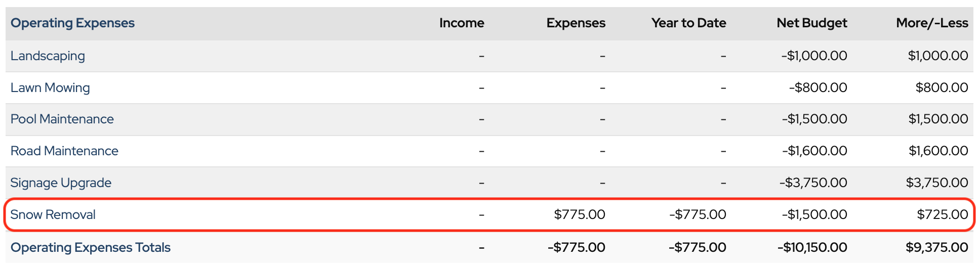Viewport: 980px width, 267px height.
Task: Click Snow Removal's $725.00 More/-Less value
Action: pos(942,214)
